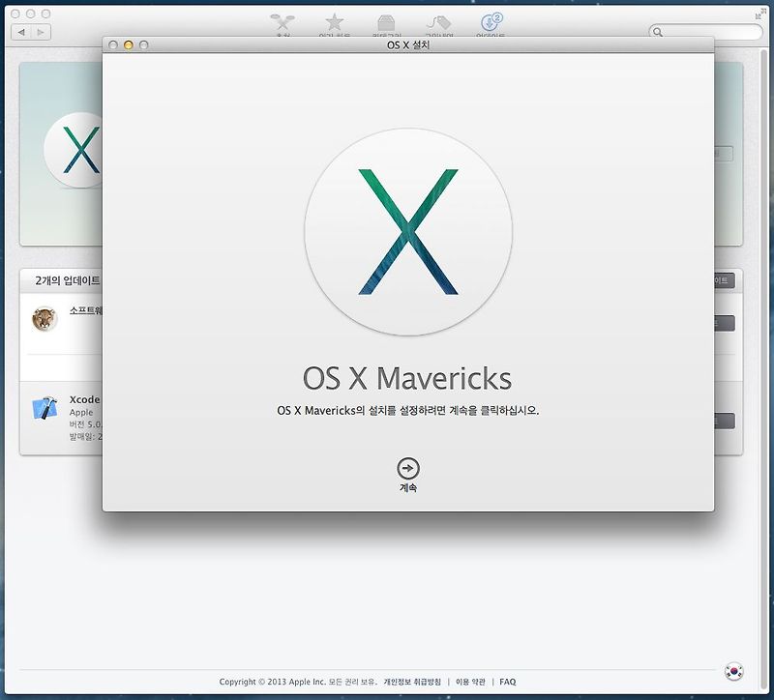
Task: Click the Apple developer name under Xcode
Action: (x=81, y=413)
